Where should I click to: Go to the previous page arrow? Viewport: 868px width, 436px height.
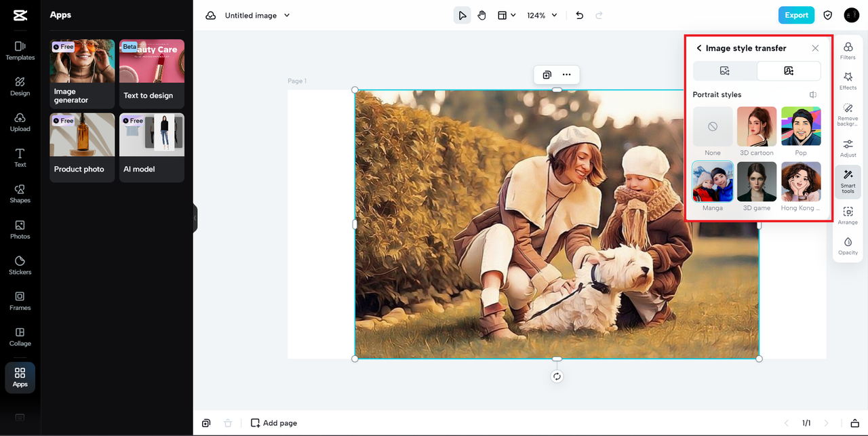tap(787, 423)
